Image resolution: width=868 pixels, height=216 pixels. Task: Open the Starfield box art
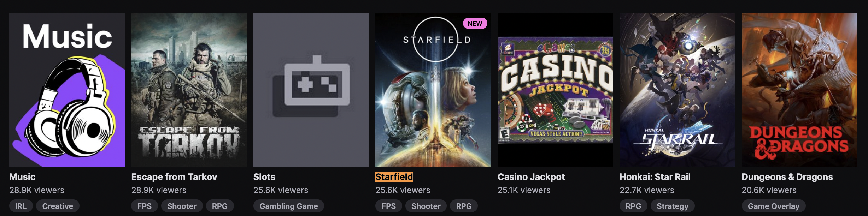[433, 90]
